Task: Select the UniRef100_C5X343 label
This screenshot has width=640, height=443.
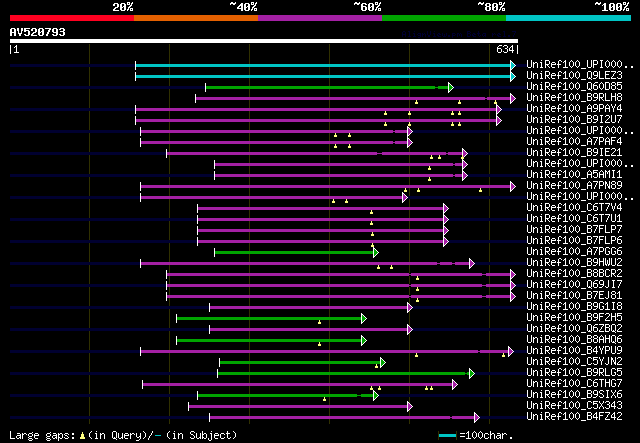Action: point(574,406)
